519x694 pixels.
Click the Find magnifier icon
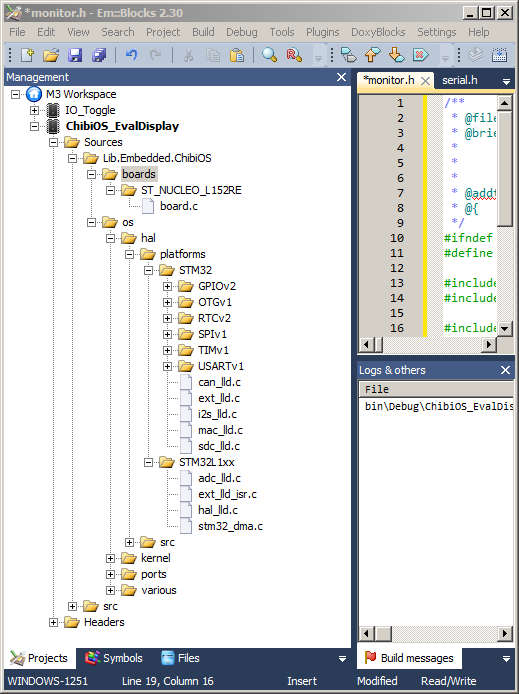coord(269,55)
